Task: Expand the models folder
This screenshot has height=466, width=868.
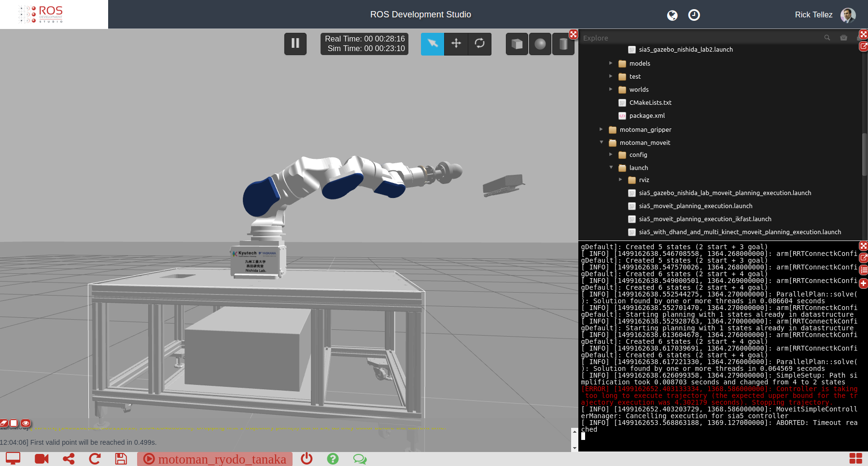Action: tap(611, 63)
